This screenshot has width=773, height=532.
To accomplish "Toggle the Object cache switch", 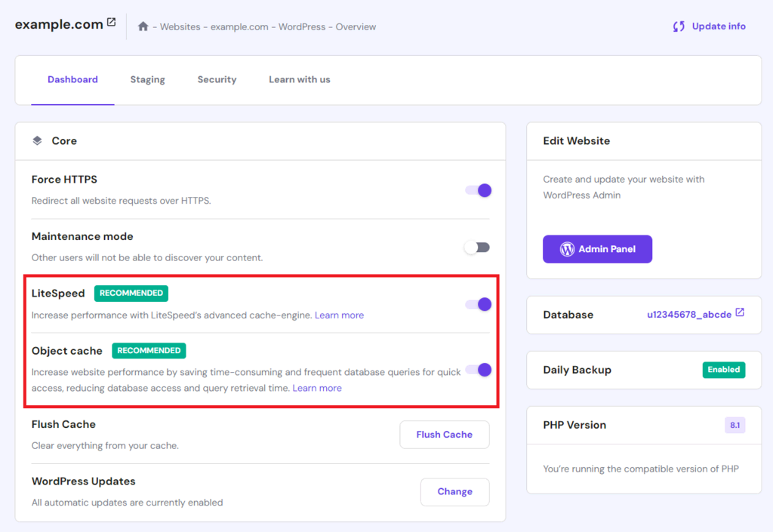I will pos(478,370).
